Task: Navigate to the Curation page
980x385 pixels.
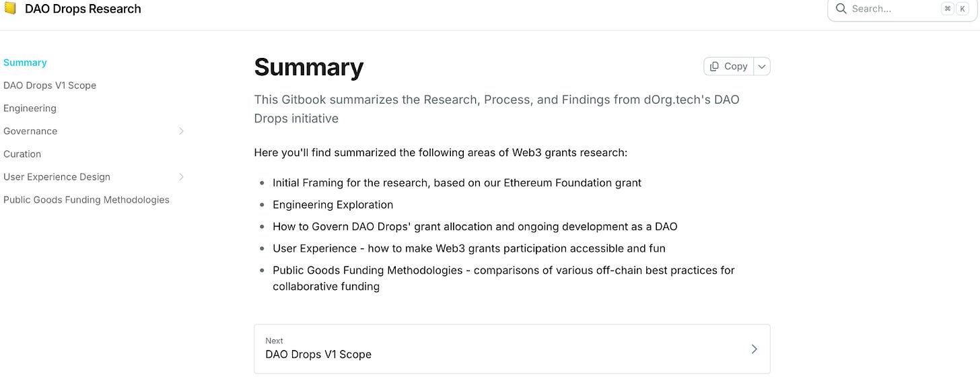Action: click(22, 154)
